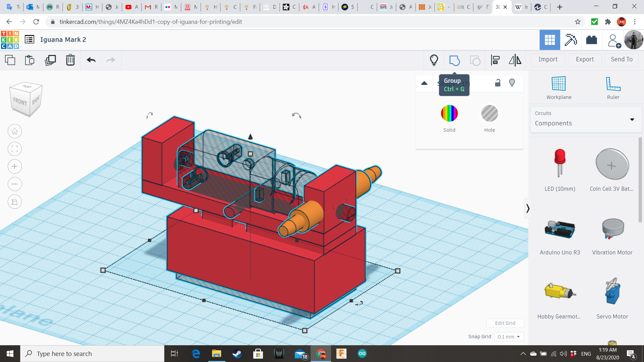Open the Workplane tool

(558, 88)
